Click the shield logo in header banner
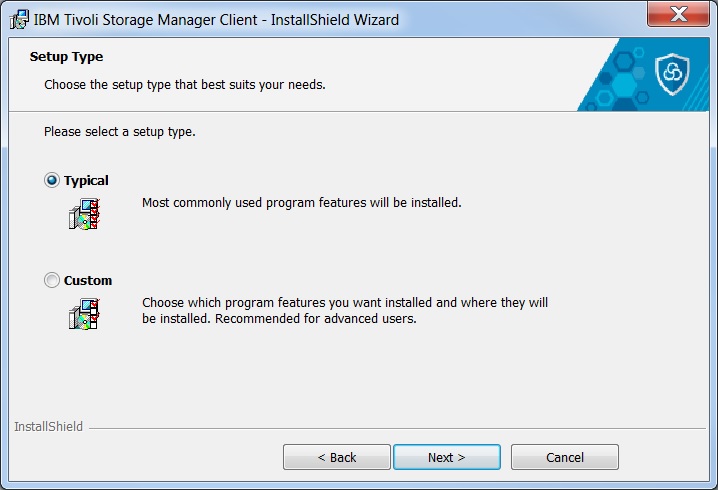The height and width of the screenshot is (490, 718). pos(672,73)
